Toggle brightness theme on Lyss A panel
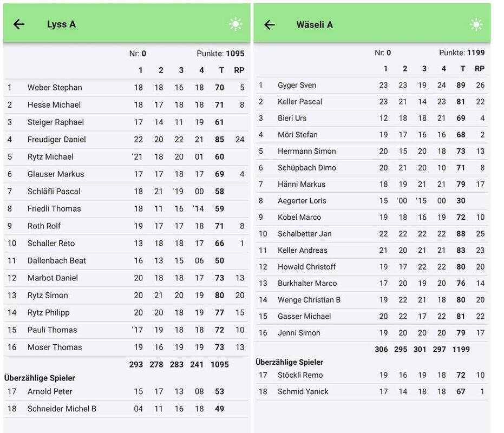Screen dimensions: 504x433 [x=235, y=24]
